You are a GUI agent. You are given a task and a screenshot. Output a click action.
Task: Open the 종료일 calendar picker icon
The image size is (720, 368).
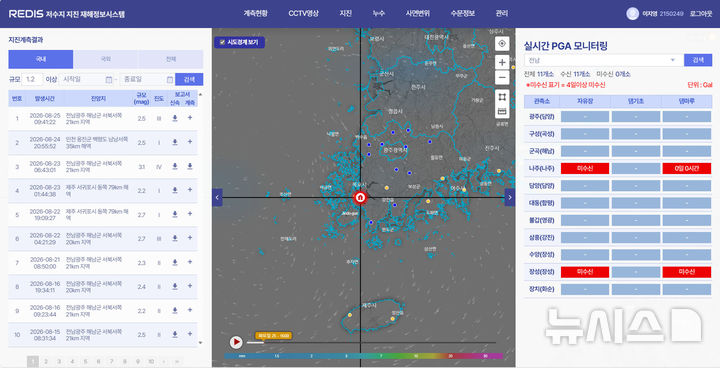tap(169, 79)
